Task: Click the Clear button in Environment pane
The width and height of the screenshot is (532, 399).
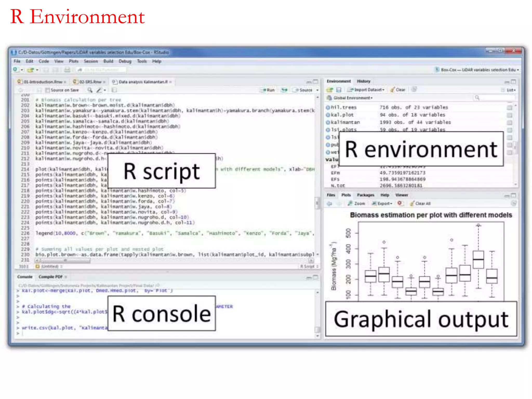Action: [398, 90]
